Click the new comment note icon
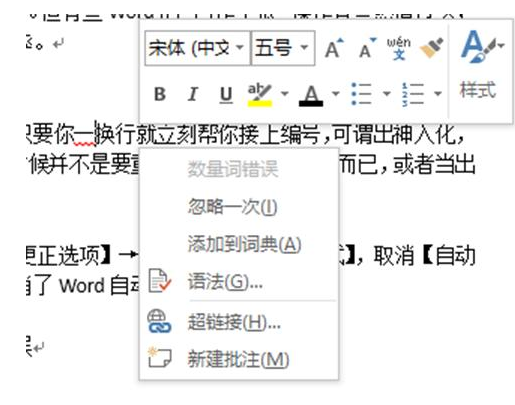Screen dimensions: 515x405 click(x=159, y=357)
